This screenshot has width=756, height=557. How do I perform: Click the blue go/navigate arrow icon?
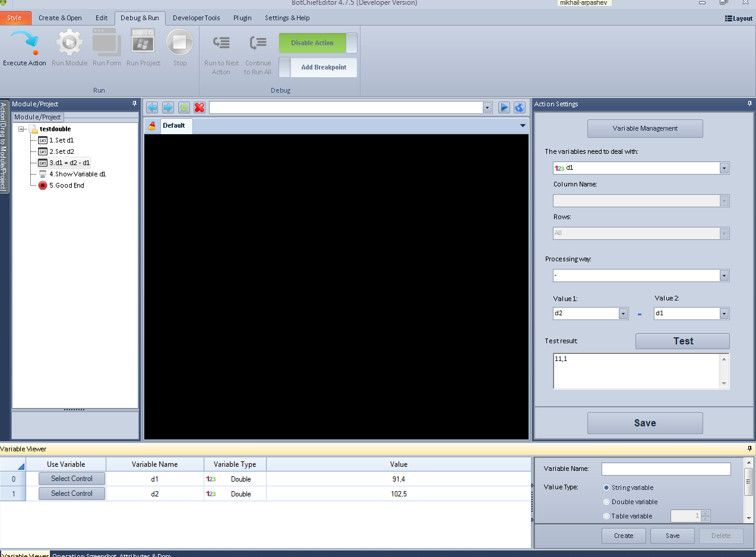pos(504,107)
